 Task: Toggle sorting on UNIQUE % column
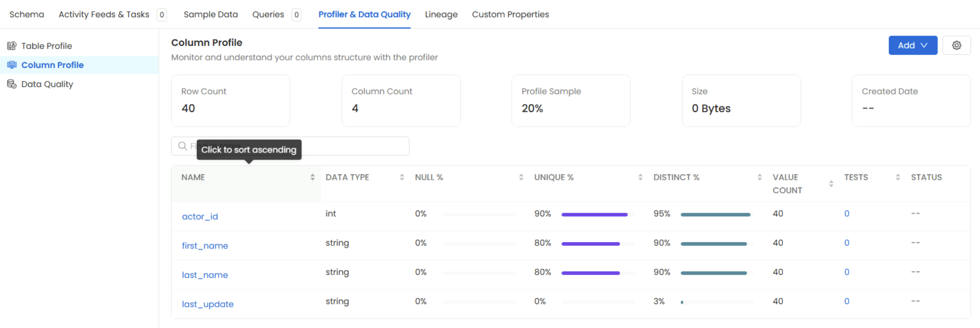click(x=640, y=177)
